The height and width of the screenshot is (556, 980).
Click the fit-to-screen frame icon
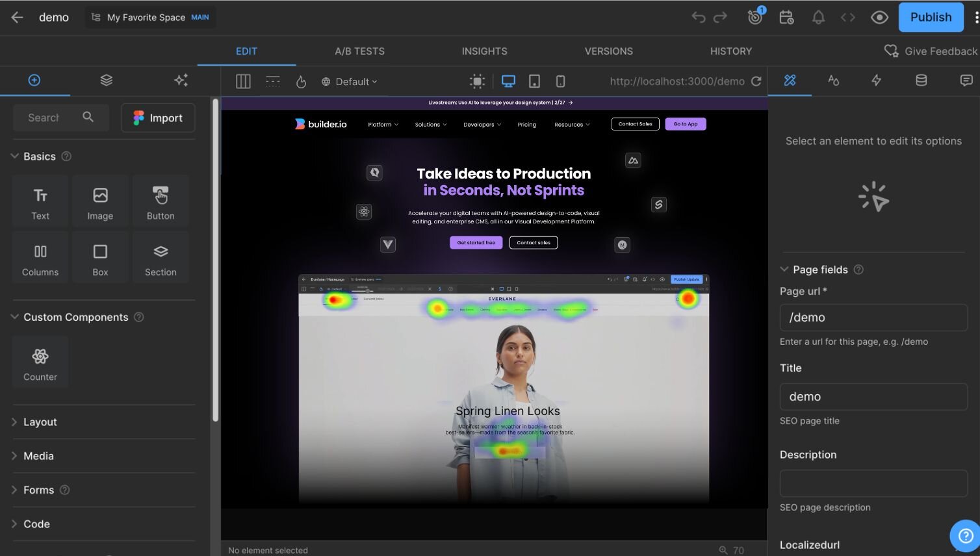click(477, 81)
